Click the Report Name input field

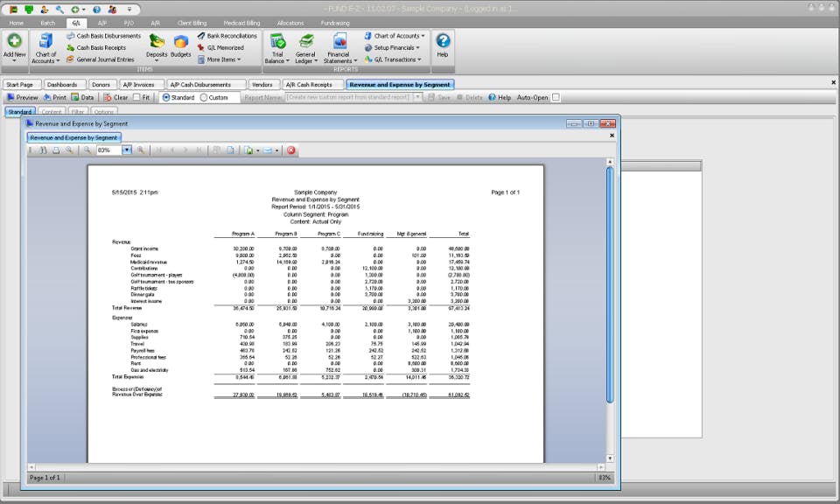[x=349, y=97]
